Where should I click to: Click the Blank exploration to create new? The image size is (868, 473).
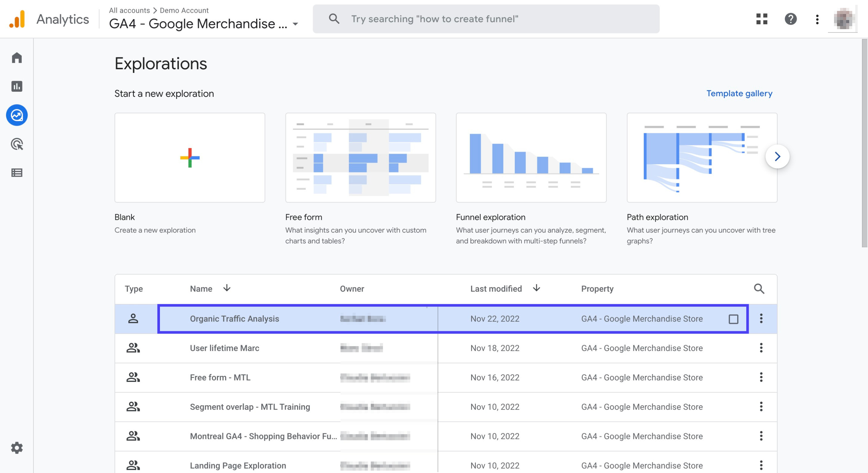point(190,157)
